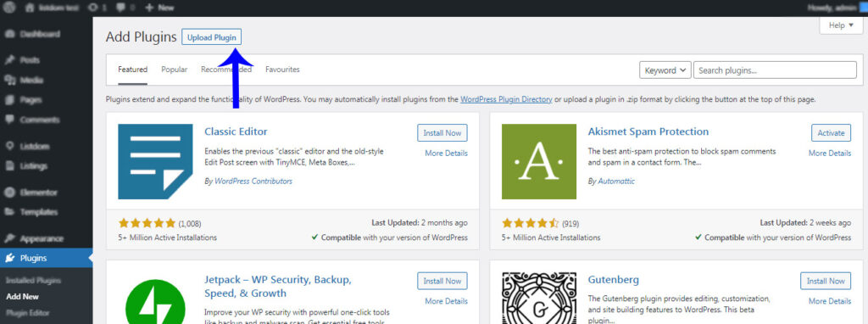Open the site home icon in admin bar

click(30, 8)
